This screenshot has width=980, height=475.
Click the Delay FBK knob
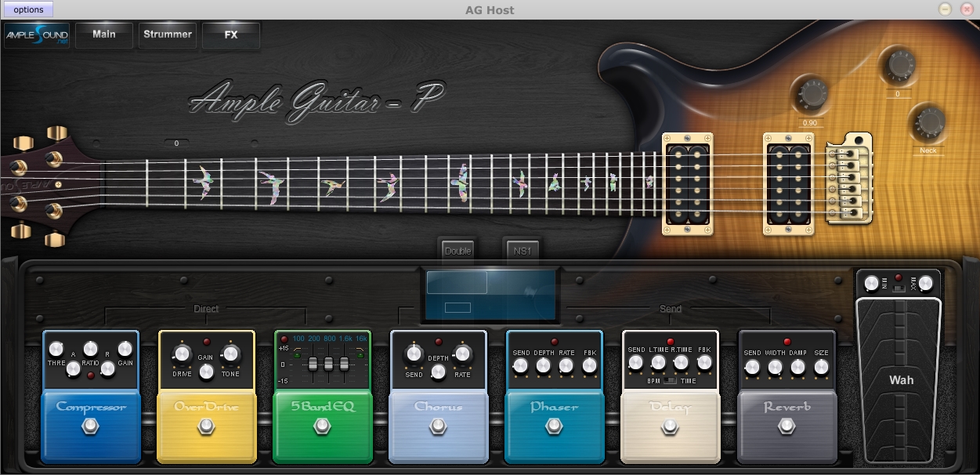coord(705,362)
